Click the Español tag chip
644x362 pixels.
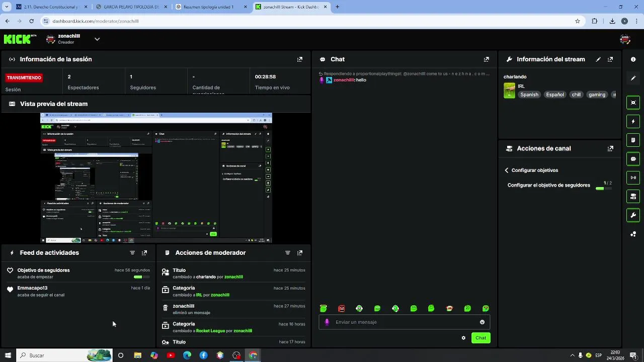[555, 95]
